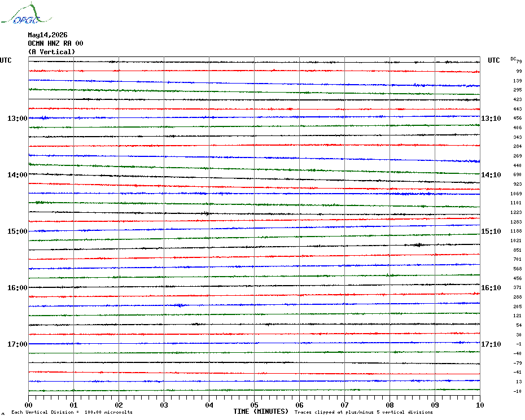Click the May14,2026 date text
Viewport: 525px width, 420px height.
click(x=47, y=35)
